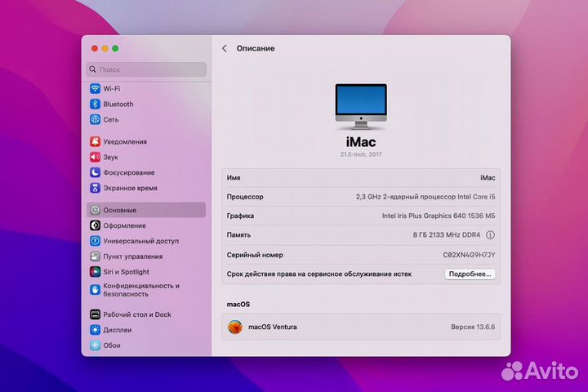588x392 pixels.
Task: Open Универсальный доступ accessibility icon
Action: (96, 241)
